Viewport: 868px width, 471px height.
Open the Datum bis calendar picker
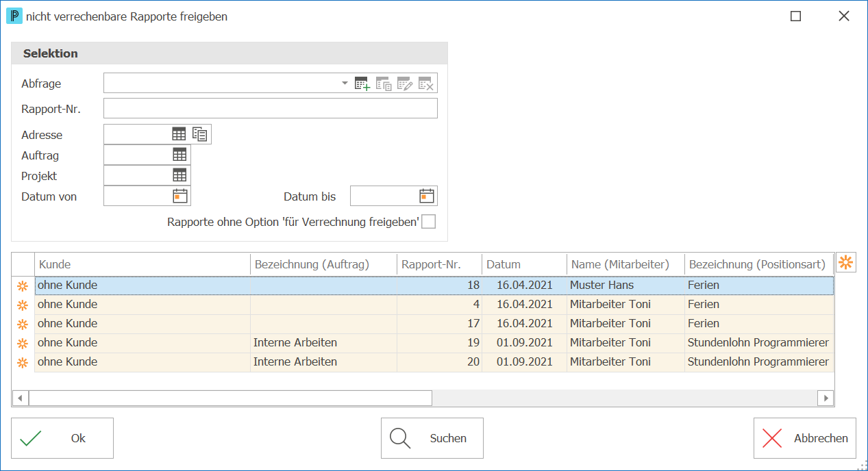click(427, 196)
